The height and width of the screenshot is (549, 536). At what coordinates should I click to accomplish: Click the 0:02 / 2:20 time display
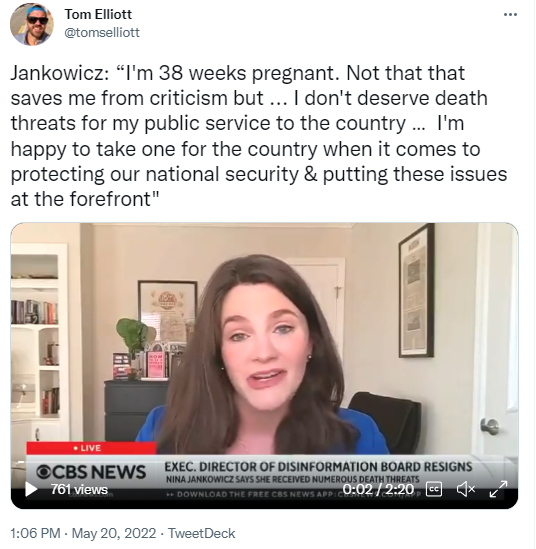(x=378, y=489)
